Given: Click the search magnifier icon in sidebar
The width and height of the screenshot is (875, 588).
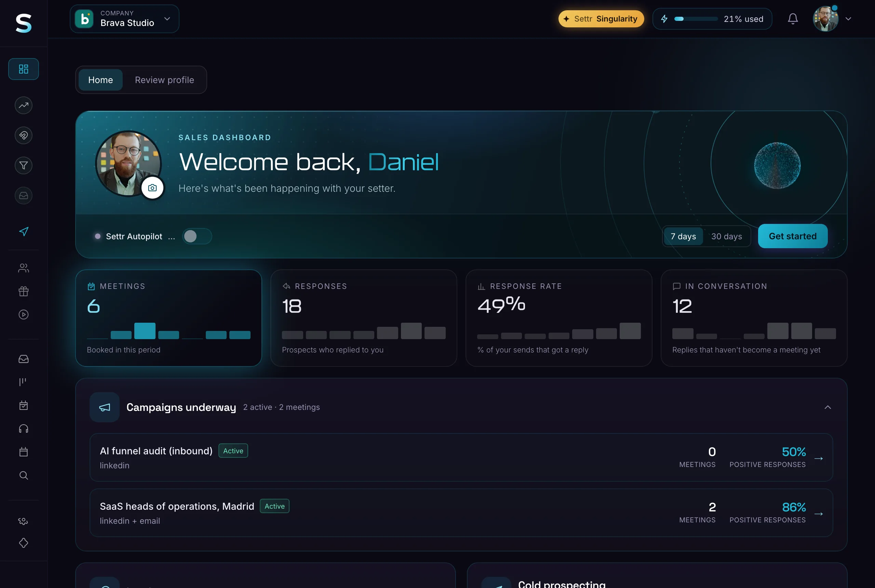Looking at the screenshot, I should [24, 475].
